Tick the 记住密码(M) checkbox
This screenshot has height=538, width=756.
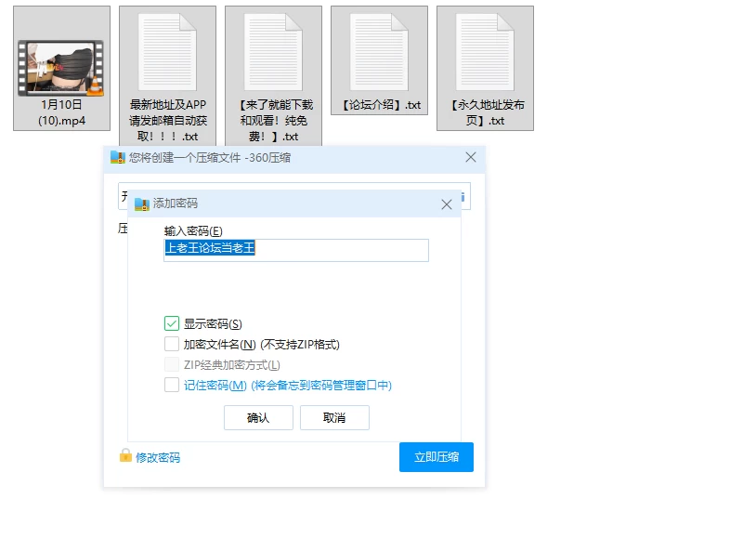pyautogui.click(x=172, y=385)
